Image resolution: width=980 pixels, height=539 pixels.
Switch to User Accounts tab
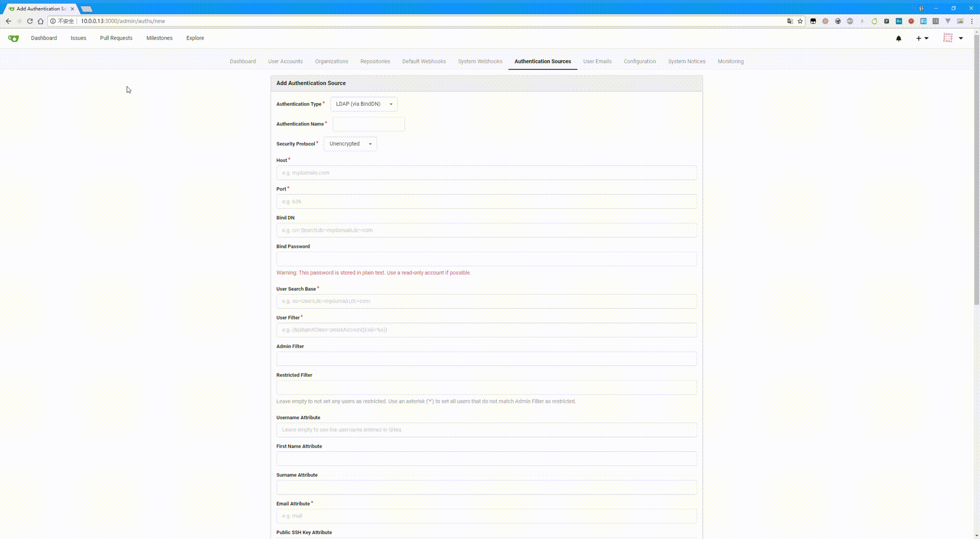point(285,61)
